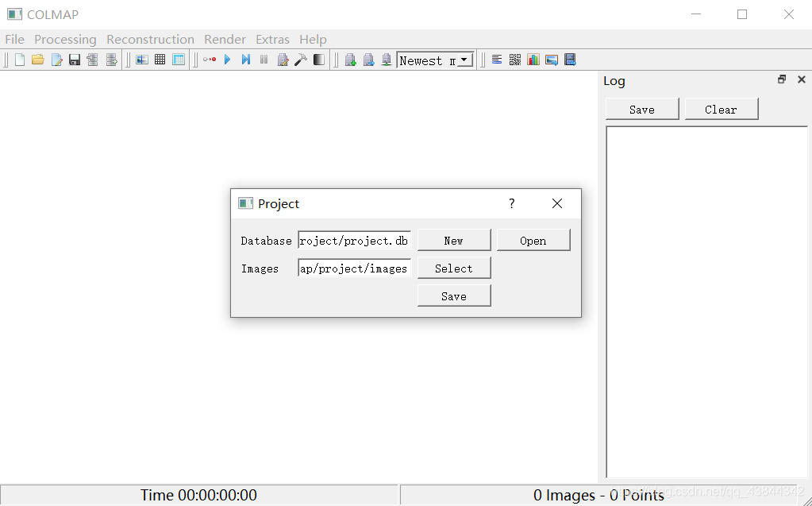Expand the Newest model dropdown
This screenshot has width=812, height=506.
[x=464, y=60]
